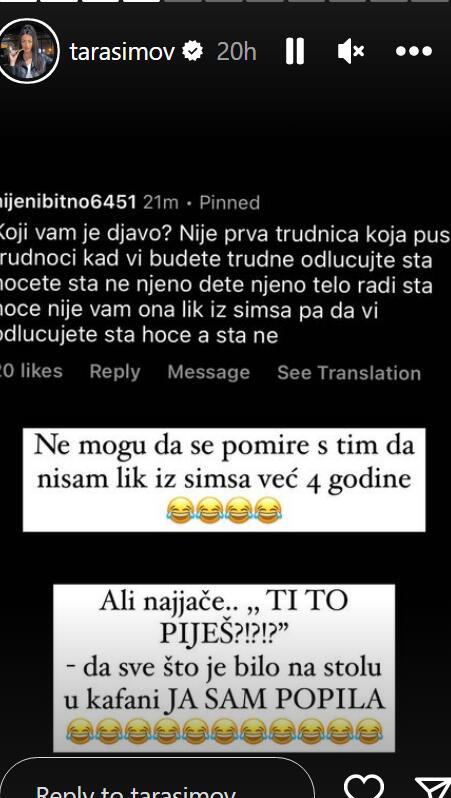Click the pinned comment body text
The image size is (451, 798).
click(216, 285)
